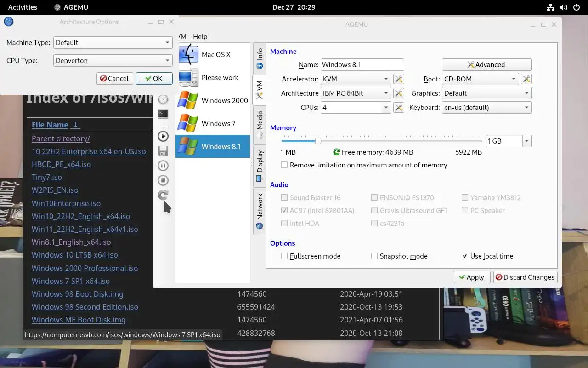Viewport: 588px width, 368px height.
Task: Click the terminal icon in AQEMU toolbar
Action: (x=163, y=114)
